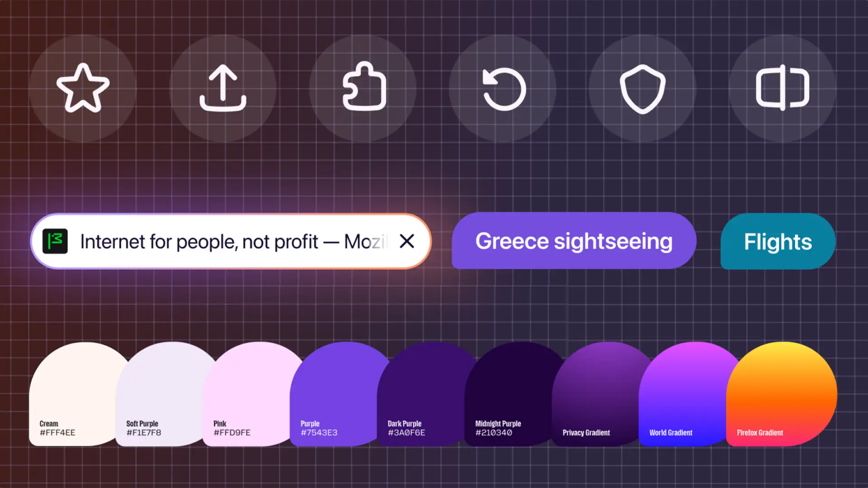Select the Midnight Purple #210340 swatch
Viewport: 868px width, 488px height.
click(x=513, y=394)
